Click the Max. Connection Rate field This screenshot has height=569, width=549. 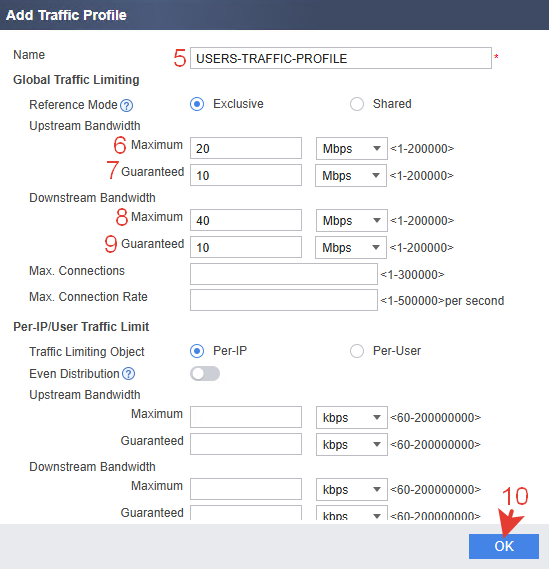tap(284, 300)
